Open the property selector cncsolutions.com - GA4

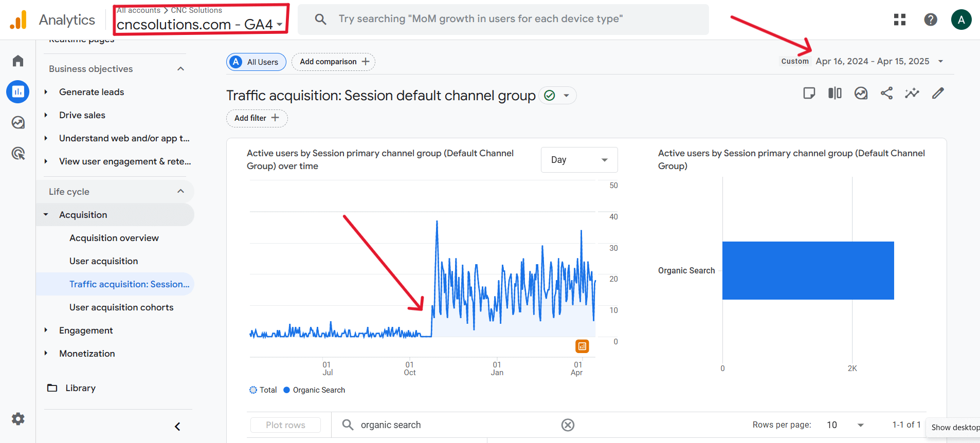click(x=199, y=24)
